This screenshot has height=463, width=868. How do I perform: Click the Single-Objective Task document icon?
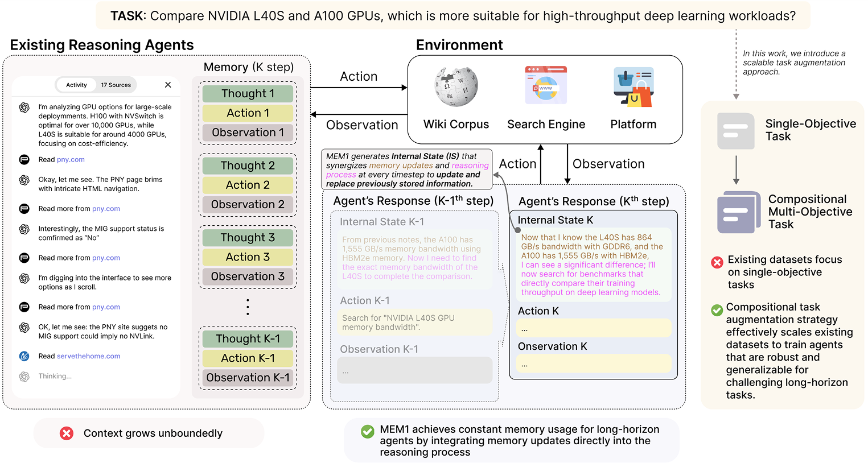coord(735,131)
